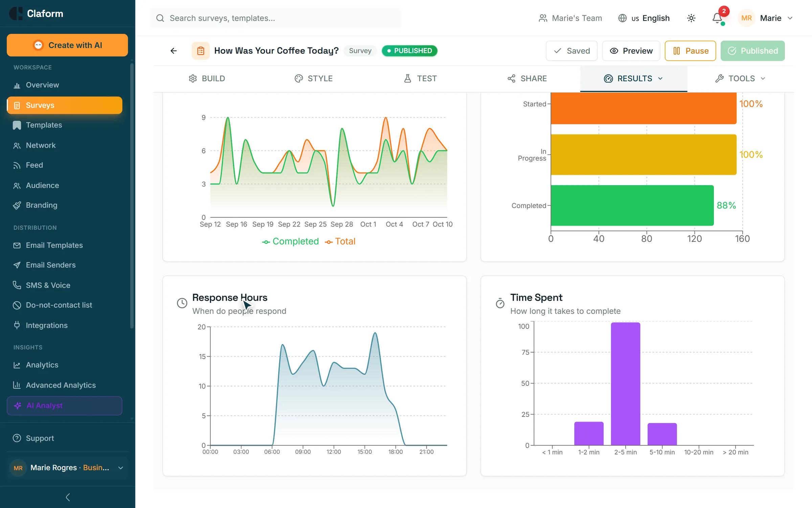This screenshot has height=508, width=812.
Task: Open the Do-not-contact list
Action: click(x=64, y=305)
